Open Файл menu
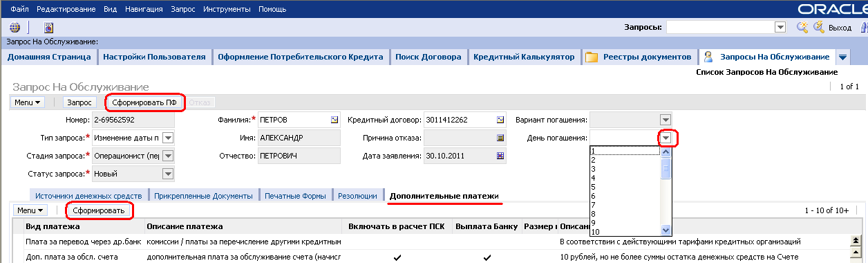The image size is (868, 263). tap(20, 10)
